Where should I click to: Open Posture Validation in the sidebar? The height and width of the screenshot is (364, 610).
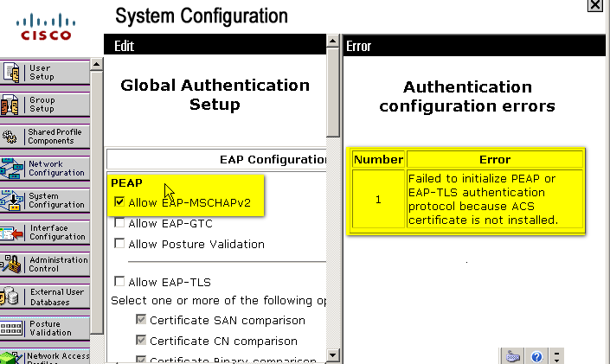pyautogui.click(x=45, y=329)
